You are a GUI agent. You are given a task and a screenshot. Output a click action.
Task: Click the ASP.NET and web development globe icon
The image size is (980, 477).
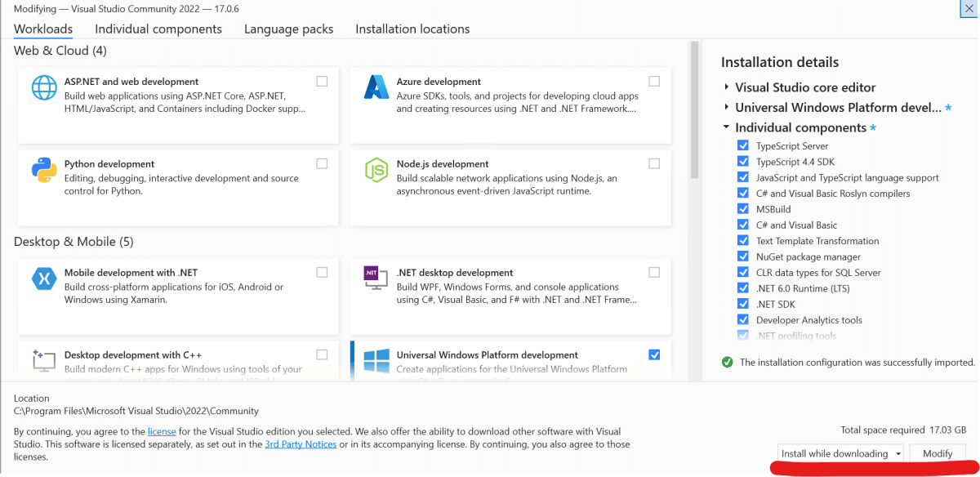(x=44, y=87)
